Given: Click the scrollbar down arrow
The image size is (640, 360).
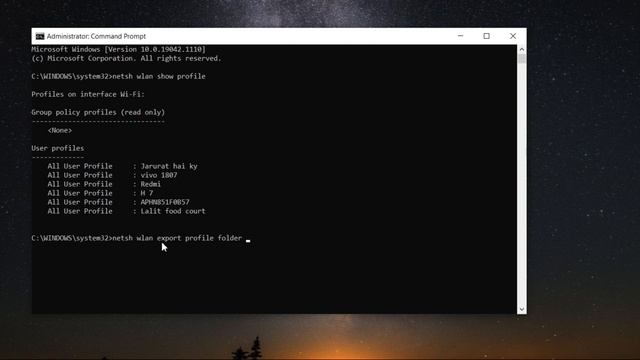Looking at the screenshot, I should click(x=522, y=309).
